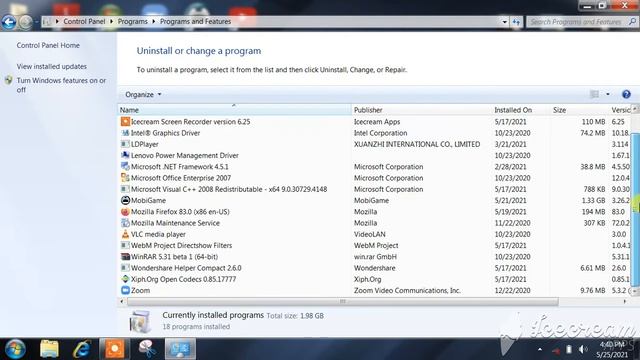Viewport: 640px width, 360px height.
Task: Open Turn Windows features on or off
Action: pyautogui.click(x=61, y=85)
